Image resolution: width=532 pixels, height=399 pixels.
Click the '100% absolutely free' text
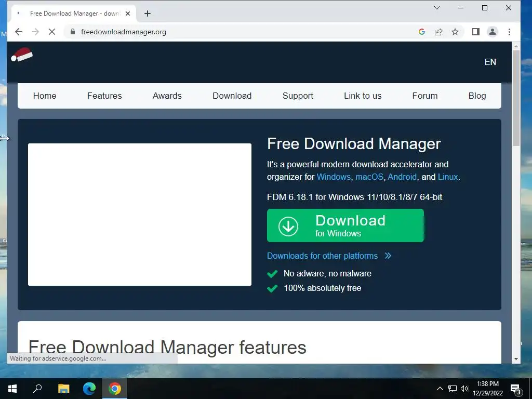point(322,288)
